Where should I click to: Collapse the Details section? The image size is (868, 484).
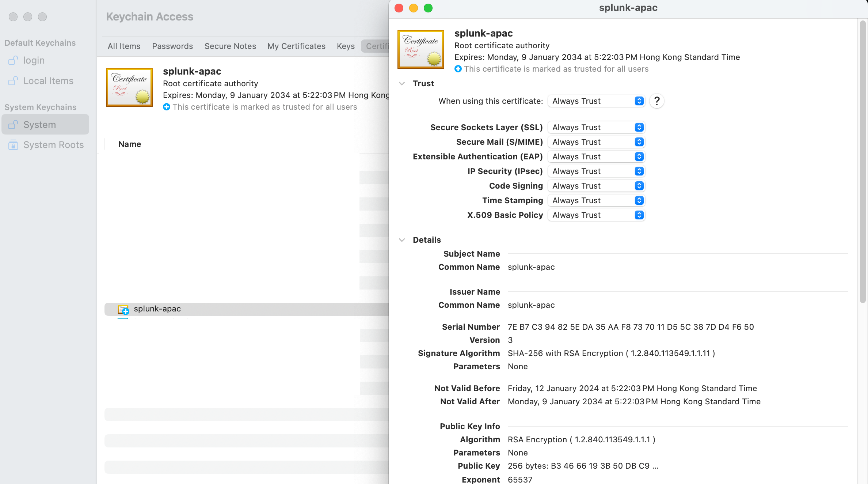pos(402,240)
